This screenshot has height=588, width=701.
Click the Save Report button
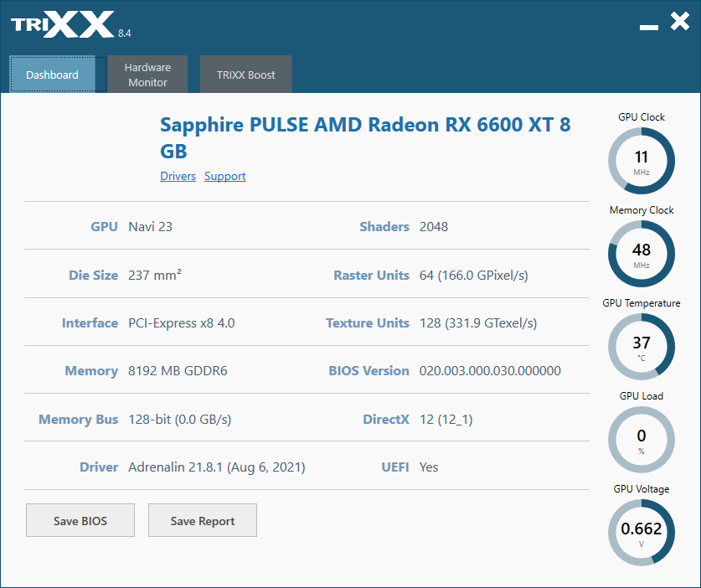click(203, 520)
